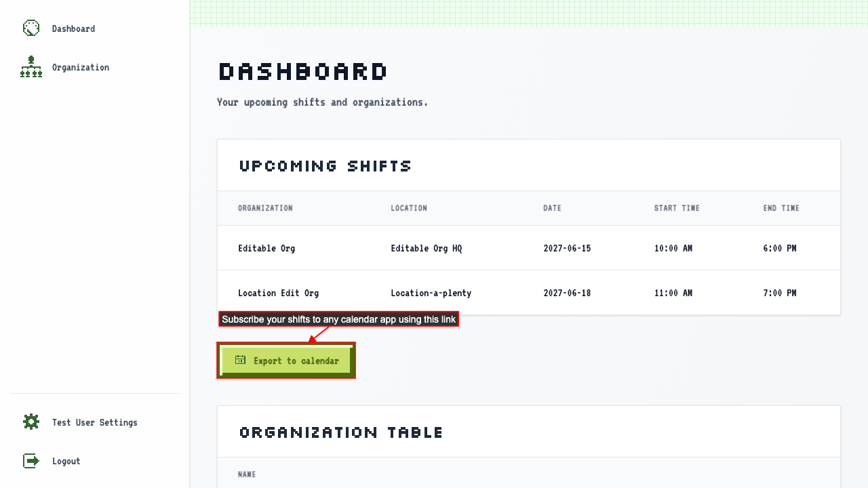Click the Editable Org HQ location cell

coord(427,248)
